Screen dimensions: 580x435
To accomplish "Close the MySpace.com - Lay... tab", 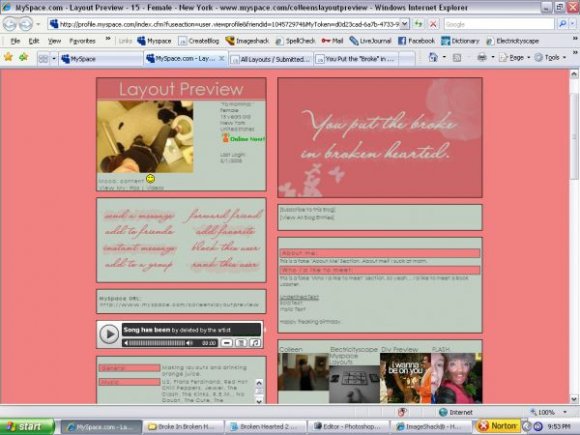I will click(221, 58).
